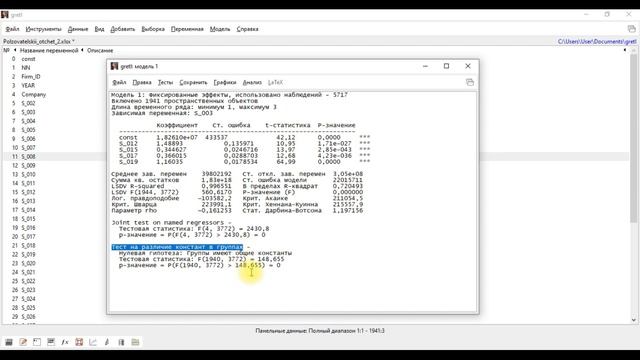
Task: Click the Описание column header
Action: point(100,50)
